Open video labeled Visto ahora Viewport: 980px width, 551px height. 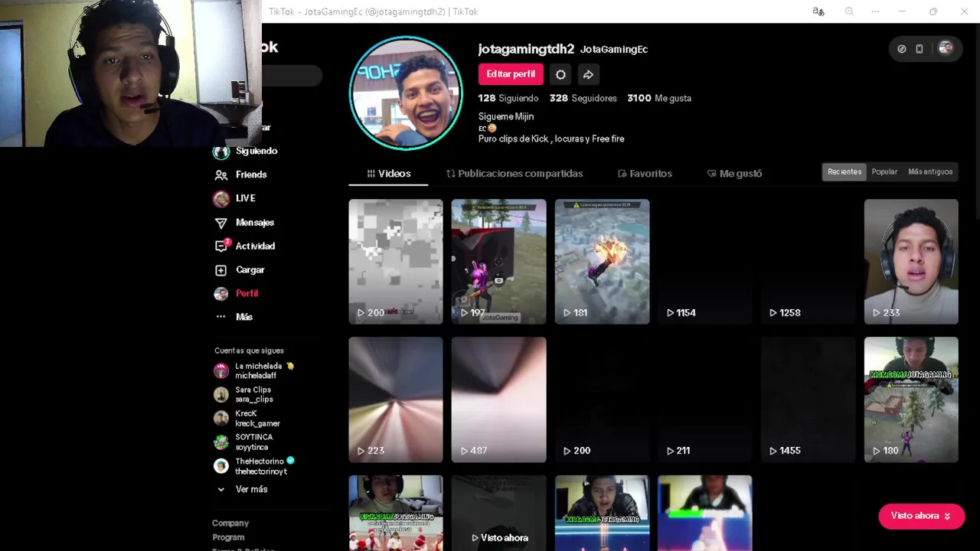coord(498,513)
